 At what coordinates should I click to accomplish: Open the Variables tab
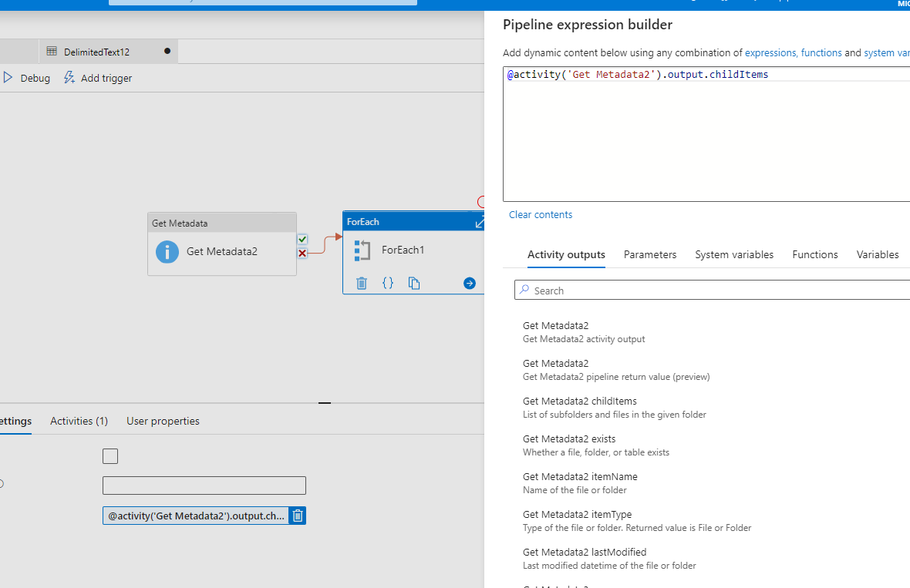coord(878,254)
